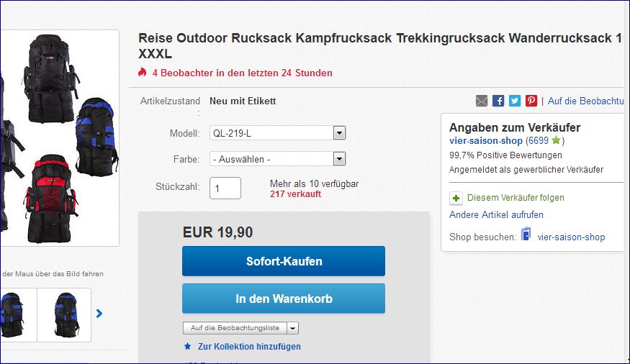Share listing on Twitter icon
630x364 pixels.
coord(515,101)
